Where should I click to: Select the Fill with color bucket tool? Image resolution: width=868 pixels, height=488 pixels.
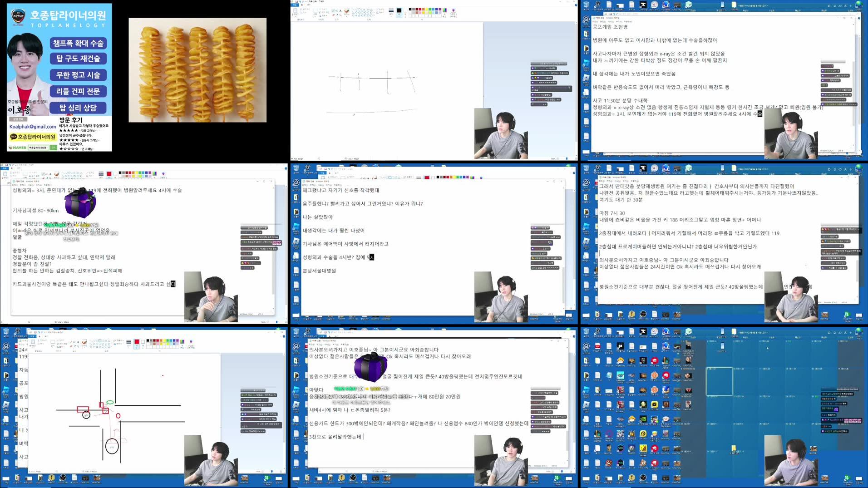[x=336, y=10]
